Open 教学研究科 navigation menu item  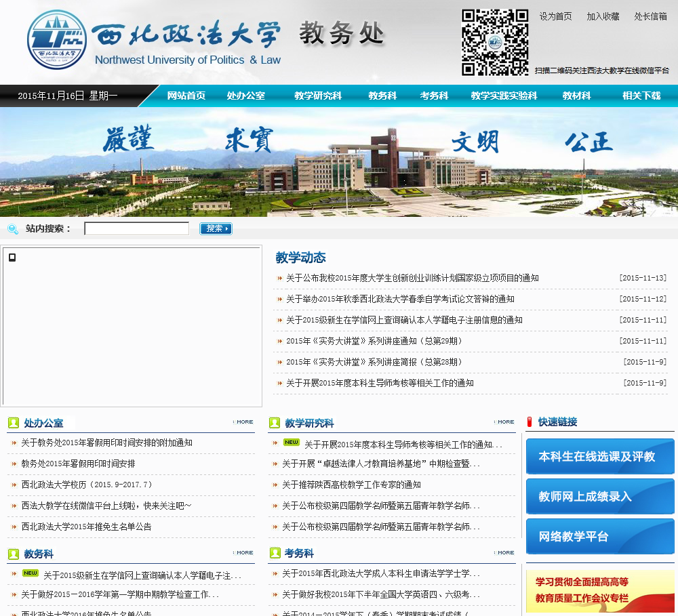[318, 96]
